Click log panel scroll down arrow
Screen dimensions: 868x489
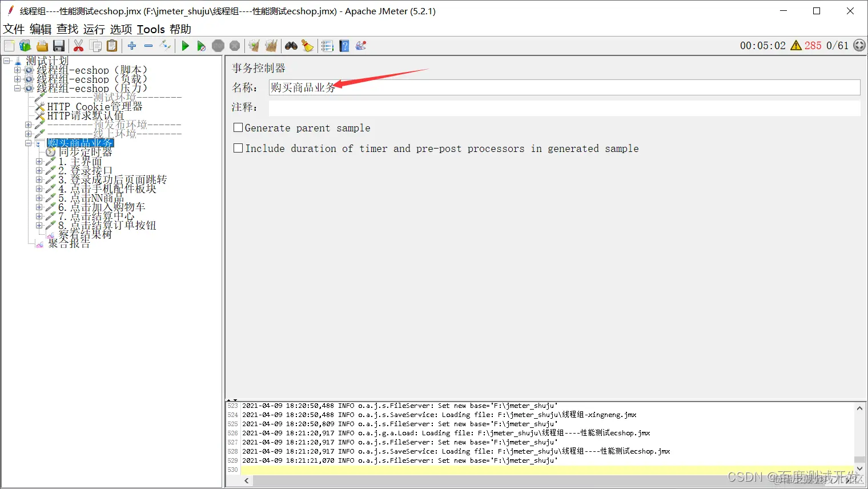click(x=859, y=468)
